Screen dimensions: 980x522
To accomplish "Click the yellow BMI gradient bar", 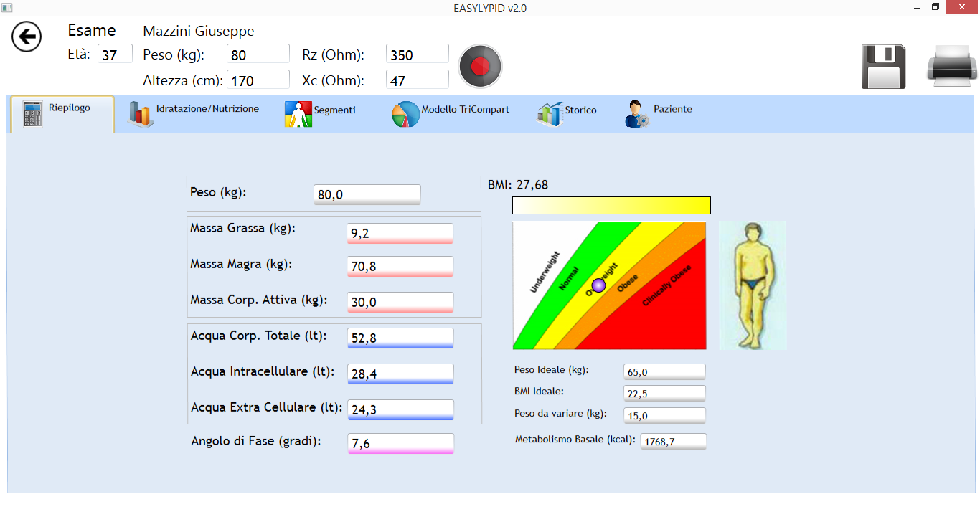I will pos(611,205).
